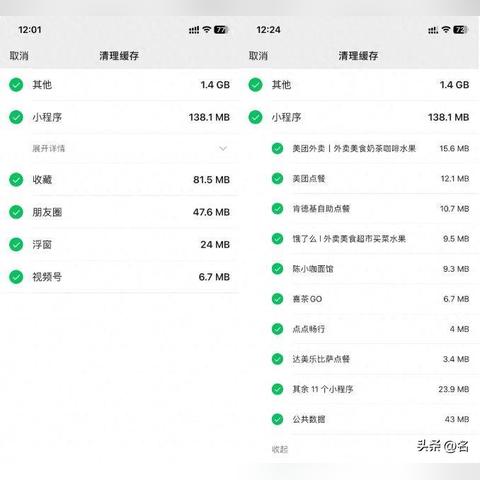Uncheck 其他 in the right screen
Viewport: 480px width, 480px height.
[255, 85]
